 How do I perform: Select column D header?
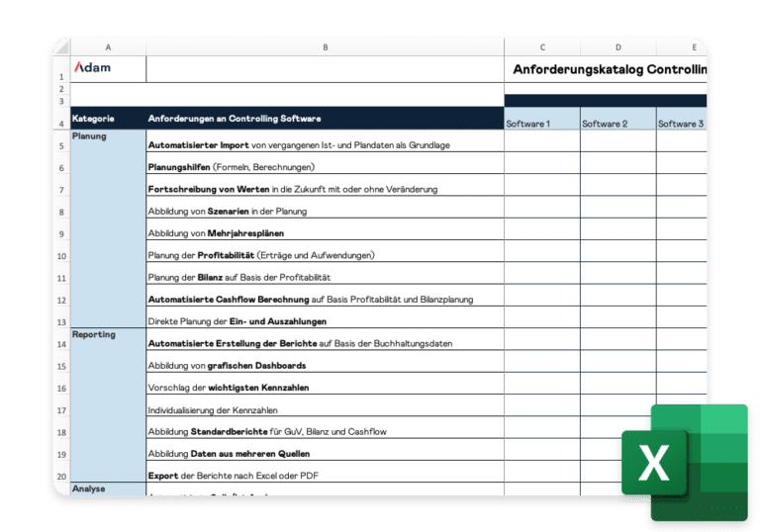tap(617, 46)
